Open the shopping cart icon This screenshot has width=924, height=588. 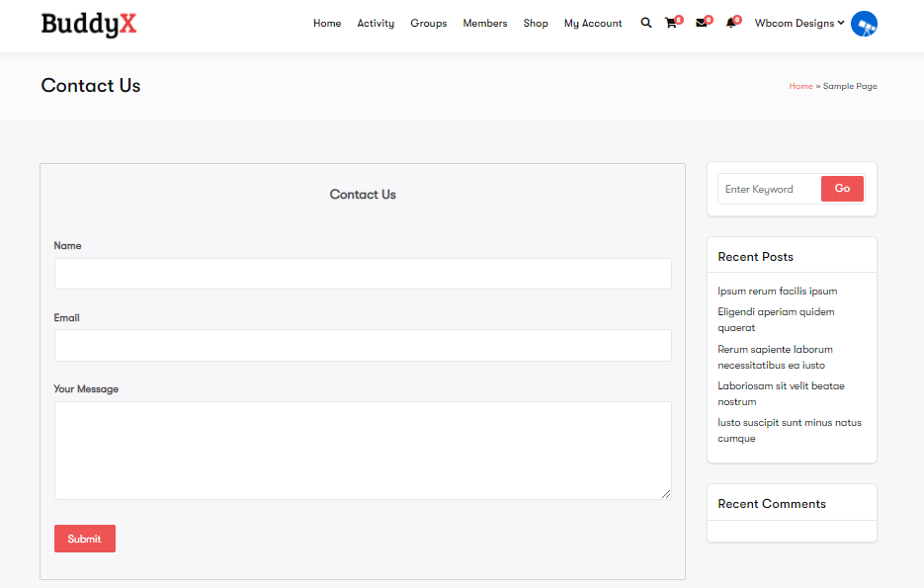tap(672, 23)
